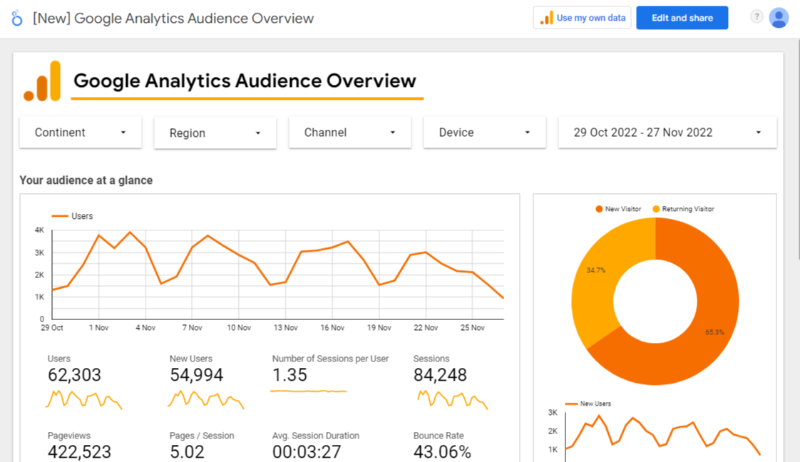Click the 13 Nov axis label on Users chart
The image size is (800, 462).
[x=285, y=328]
